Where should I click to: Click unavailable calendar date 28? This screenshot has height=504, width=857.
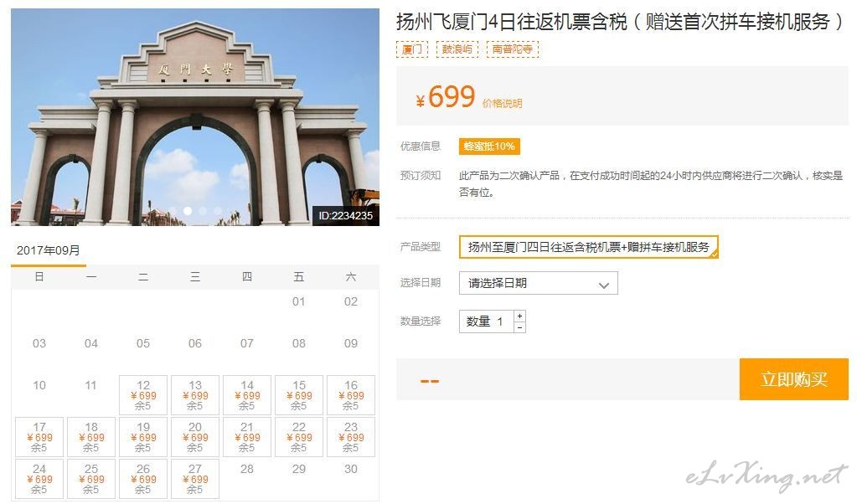click(x=247, y=469)
